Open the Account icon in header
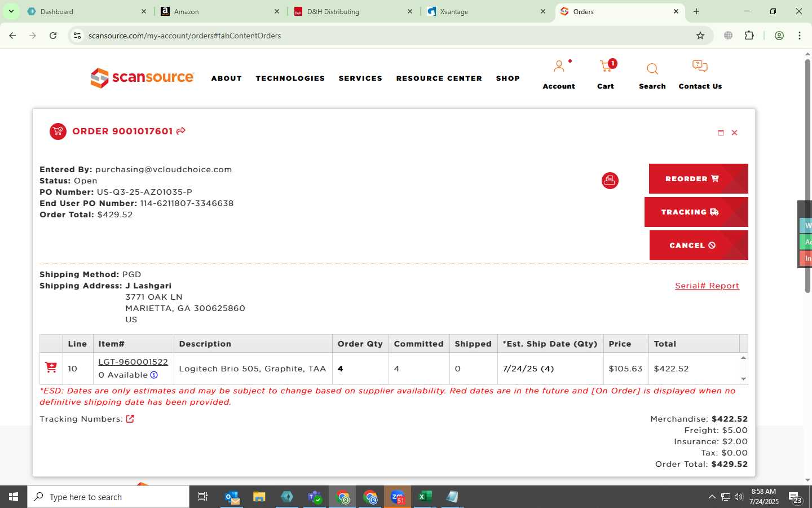The width and height of the screenshot is (812, 508). pos(559,67)
